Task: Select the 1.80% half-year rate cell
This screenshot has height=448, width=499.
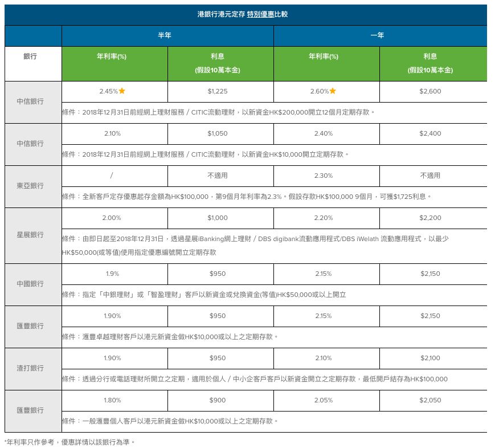Action: point(114,401)
